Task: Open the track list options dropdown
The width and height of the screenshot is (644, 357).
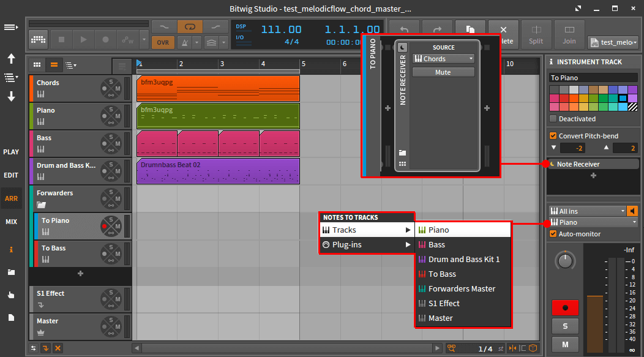Action: click(x=71, y=65)
